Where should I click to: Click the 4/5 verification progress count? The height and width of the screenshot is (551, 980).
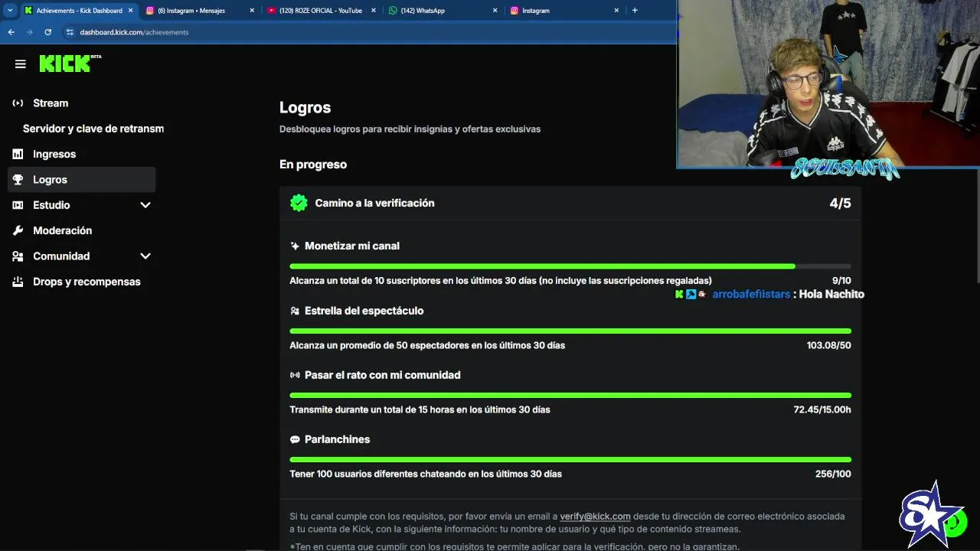tap(840, 203)
